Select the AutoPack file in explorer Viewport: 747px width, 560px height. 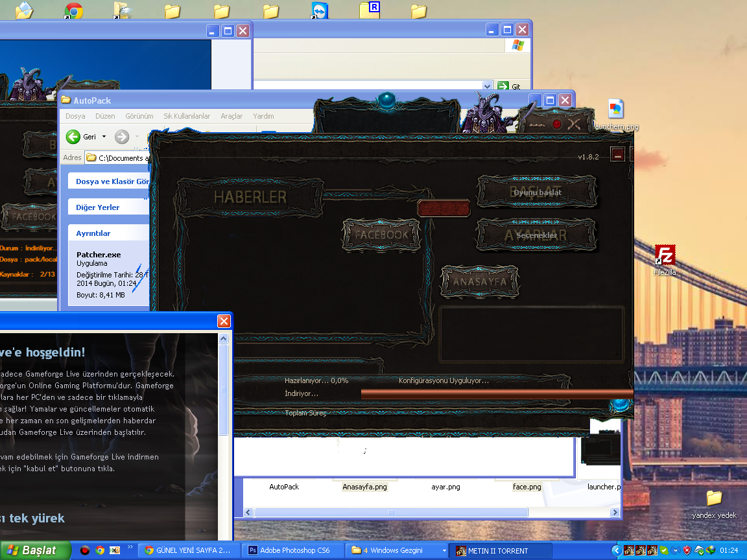[284, 487]
